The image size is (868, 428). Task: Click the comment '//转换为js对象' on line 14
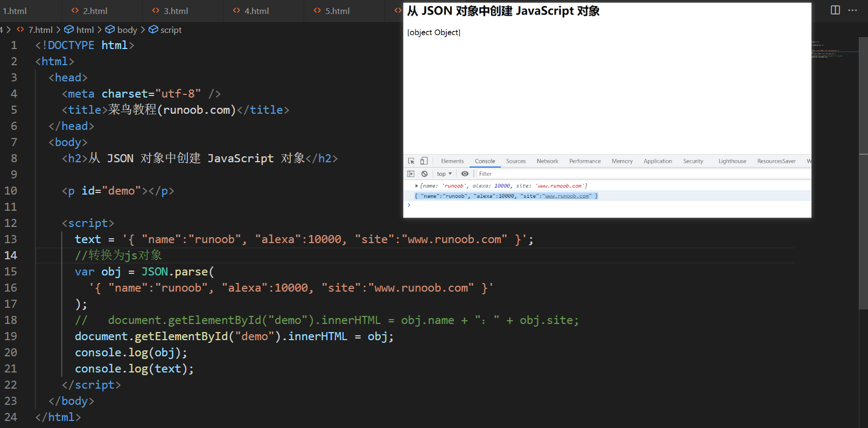tap(118, 256)
